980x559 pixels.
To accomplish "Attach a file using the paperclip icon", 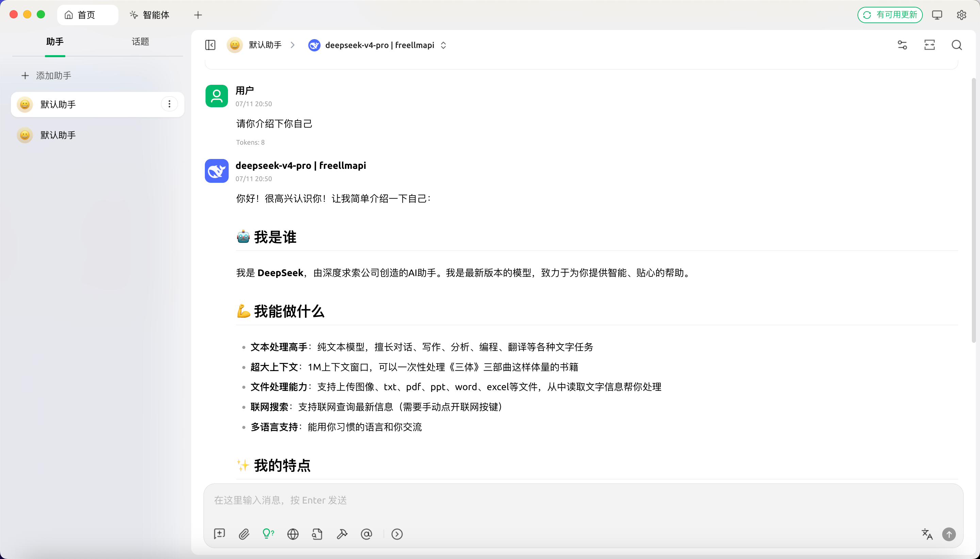I will (244, 534).
